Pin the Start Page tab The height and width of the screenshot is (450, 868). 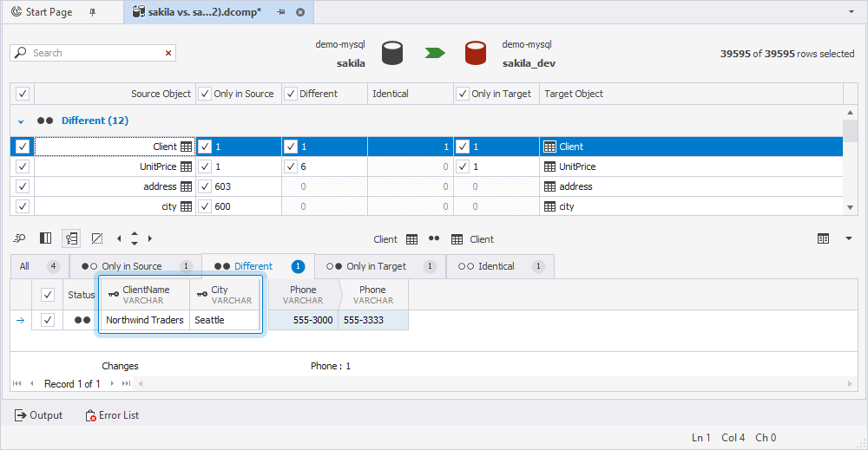click(x=93, y=12)
